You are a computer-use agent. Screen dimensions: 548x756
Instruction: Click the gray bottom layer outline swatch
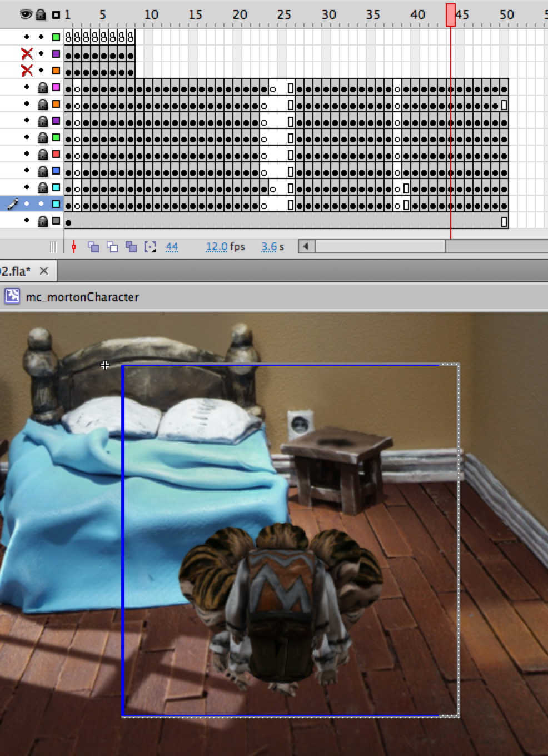pyautogui.click(x=56, y=221)
